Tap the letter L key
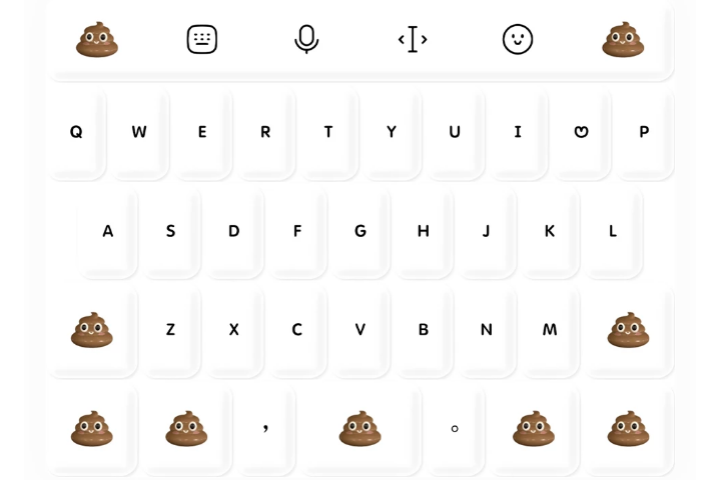The width and height of the screenshot is (715, 480). 613,231
